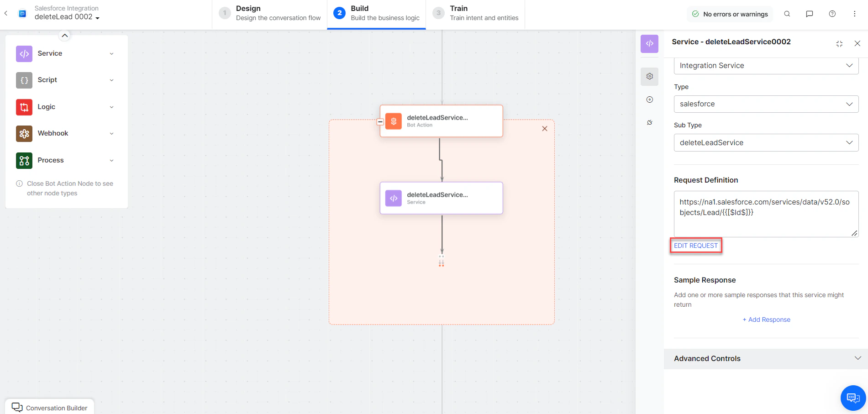Click the EDIT REQUEST link

pyautogui.click(x=695, y=246)
